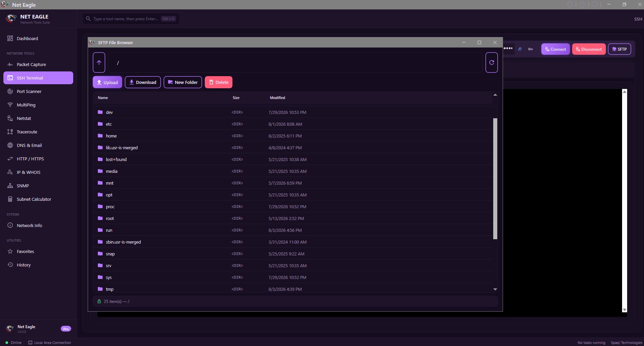Open the Packet Capture tool
This screenshot has width=644, height=346.
point(38,64)
